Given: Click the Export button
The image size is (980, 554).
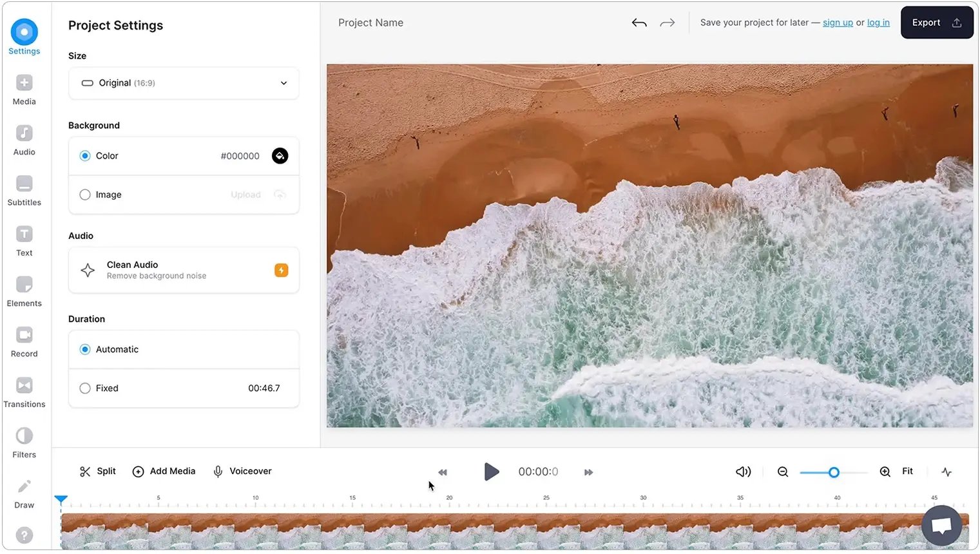Looking at the screenshot, I should (x=936, y=23).
